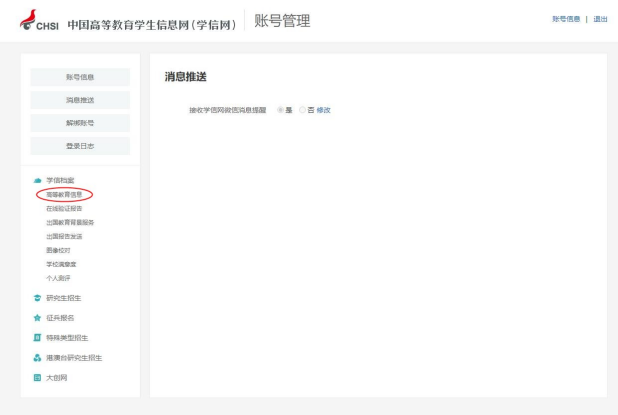Open the 消息推送 sidebar tab
This screenshot has width=618, height=415.
point(80,100)
